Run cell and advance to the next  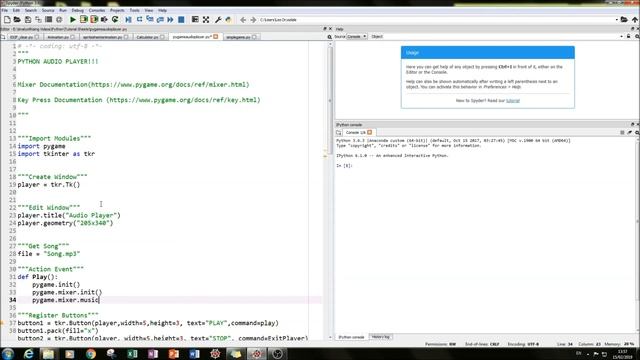94,20
